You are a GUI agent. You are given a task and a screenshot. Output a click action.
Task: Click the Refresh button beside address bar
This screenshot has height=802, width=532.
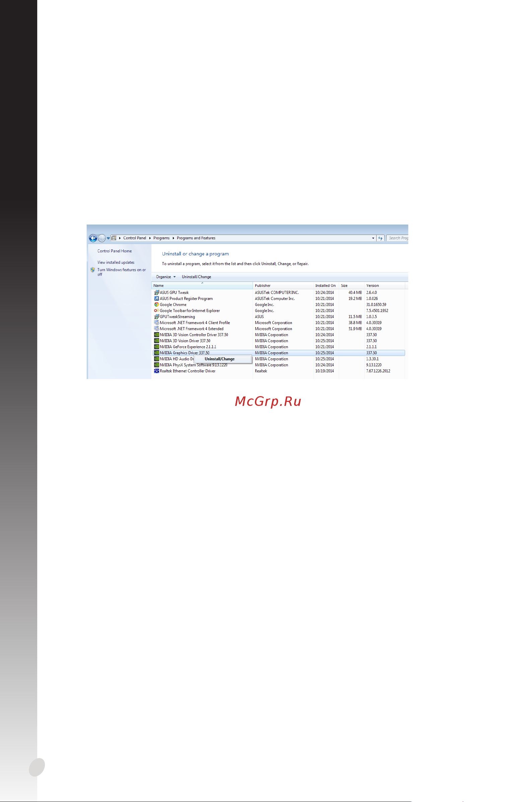coord(380,238)
